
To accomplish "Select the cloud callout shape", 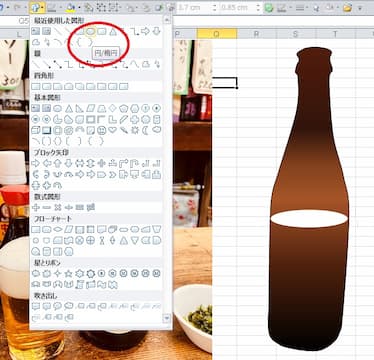I will tap(69, 306).
